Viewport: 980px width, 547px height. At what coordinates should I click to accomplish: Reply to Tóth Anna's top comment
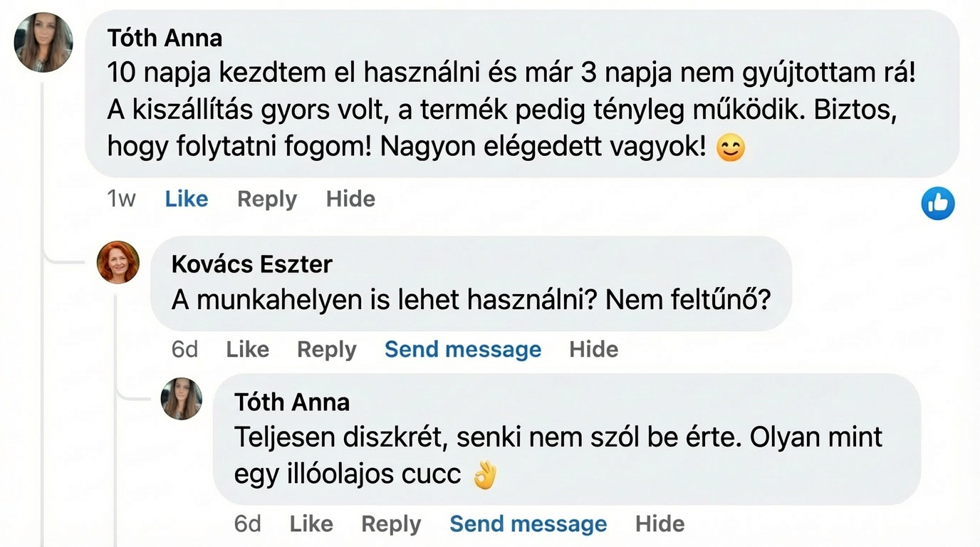point(267,199)
